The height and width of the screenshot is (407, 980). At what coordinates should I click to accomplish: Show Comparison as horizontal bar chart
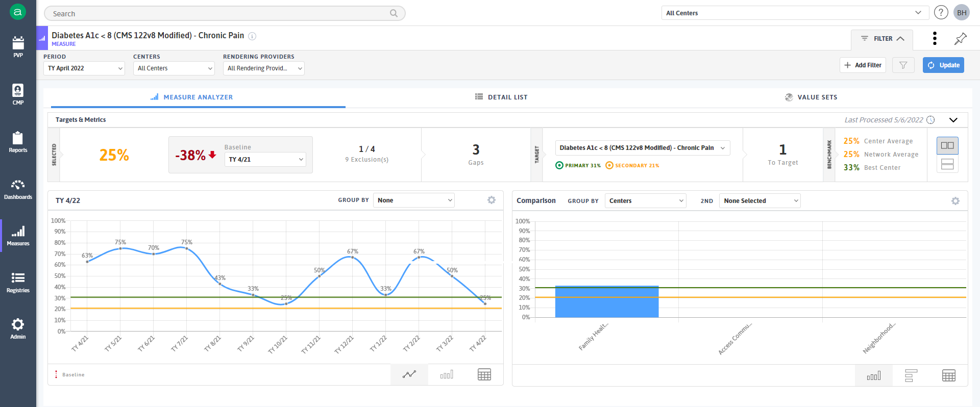coord(911,376)
